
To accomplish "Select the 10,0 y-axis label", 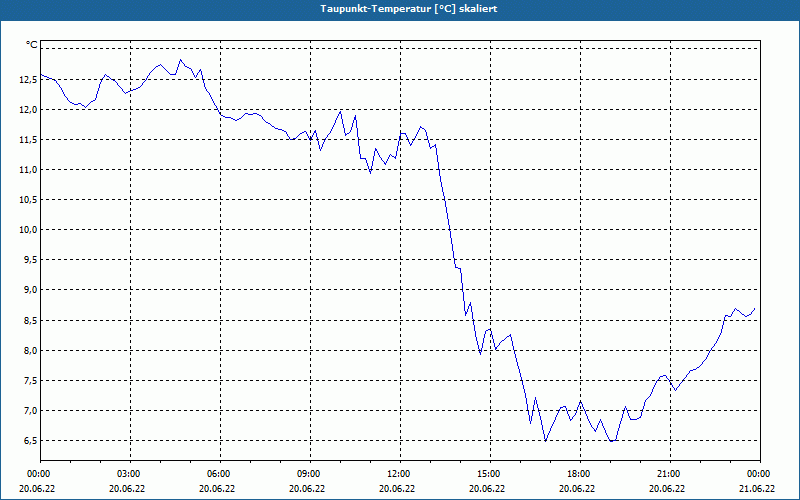I will coord(29,230).
